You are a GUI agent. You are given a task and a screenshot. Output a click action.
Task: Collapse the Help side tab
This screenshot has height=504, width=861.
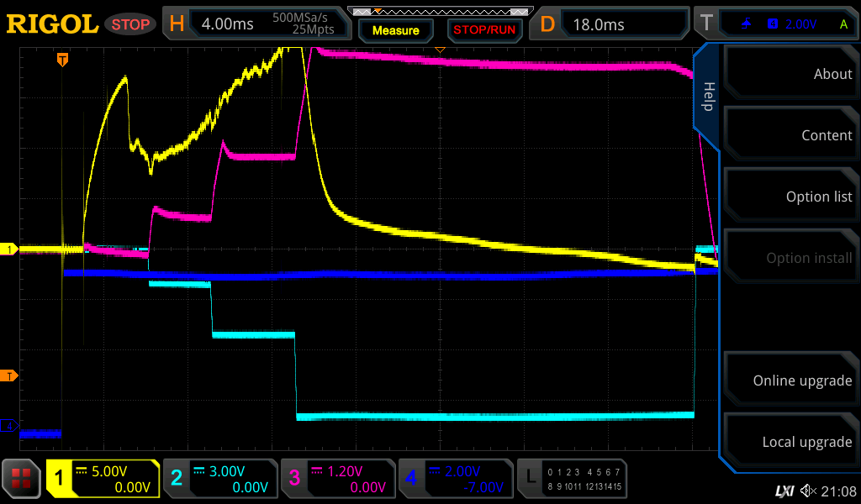(x=707, y=97)
